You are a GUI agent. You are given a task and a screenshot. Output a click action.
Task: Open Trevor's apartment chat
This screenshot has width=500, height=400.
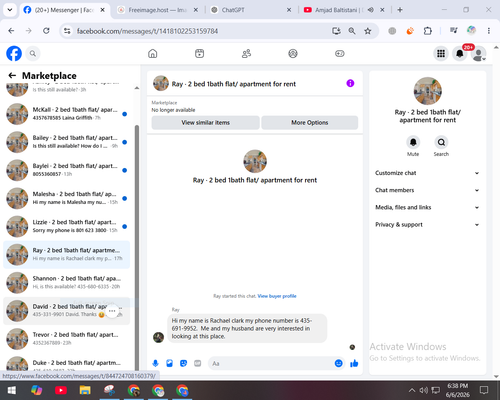coord(67,339)
